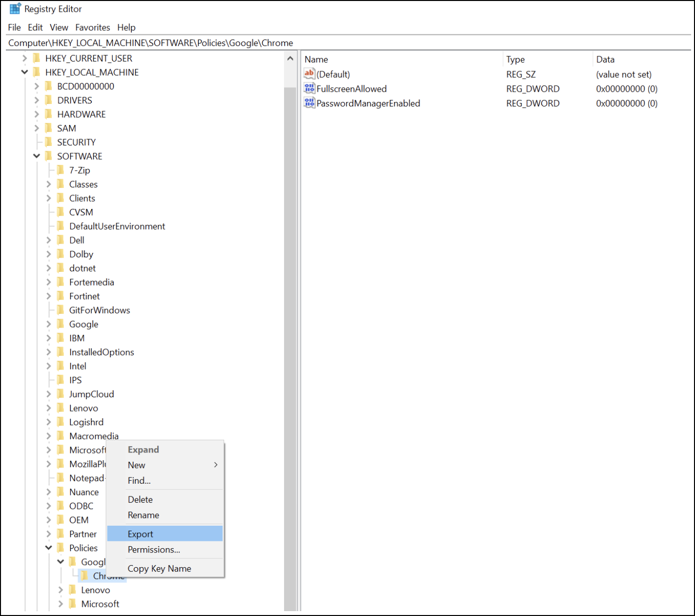
Task: Click the (Default) string value icon
Action: pos(309,74)
